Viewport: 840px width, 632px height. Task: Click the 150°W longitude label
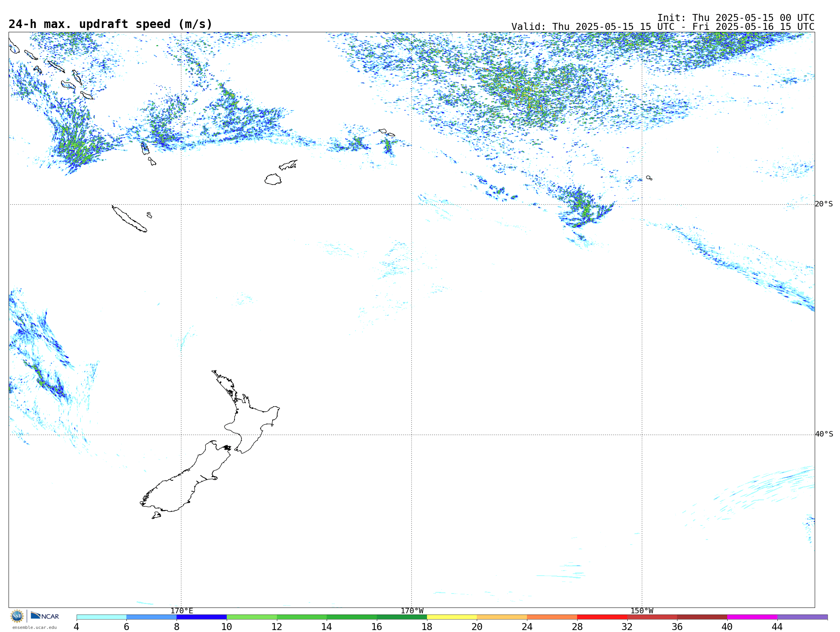[642, 611]
